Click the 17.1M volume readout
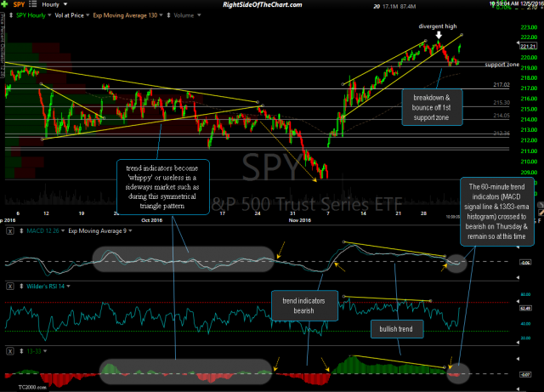 coord(389,6)
